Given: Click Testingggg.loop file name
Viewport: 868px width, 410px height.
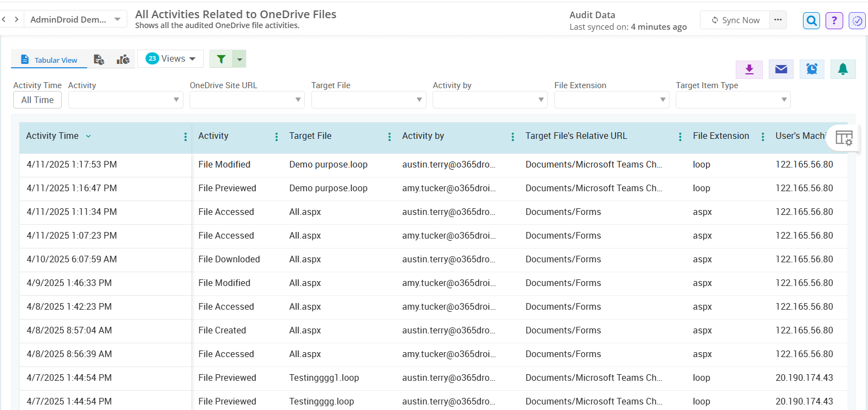Looking at the screenshot, I should pos(322,402).
